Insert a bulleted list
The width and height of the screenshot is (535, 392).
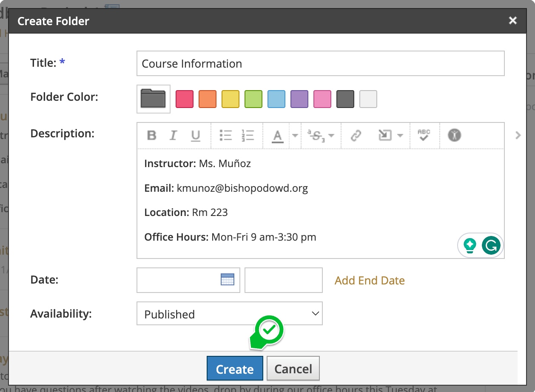coord(225,136)
